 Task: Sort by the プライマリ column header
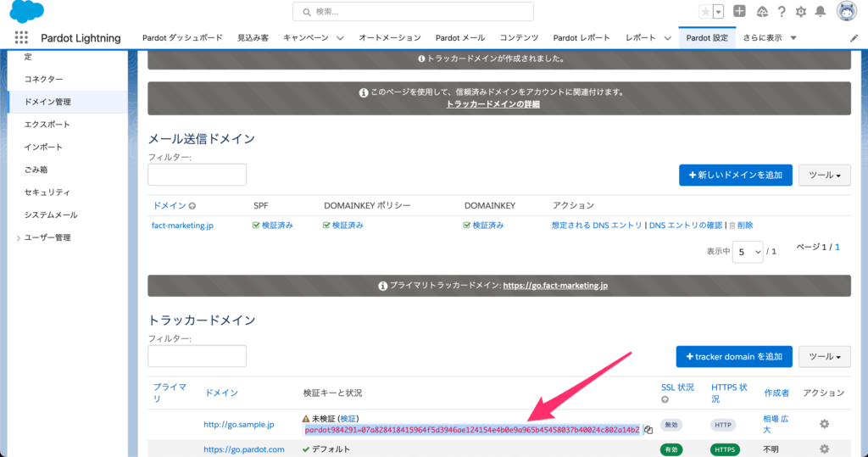click(170, 393)
